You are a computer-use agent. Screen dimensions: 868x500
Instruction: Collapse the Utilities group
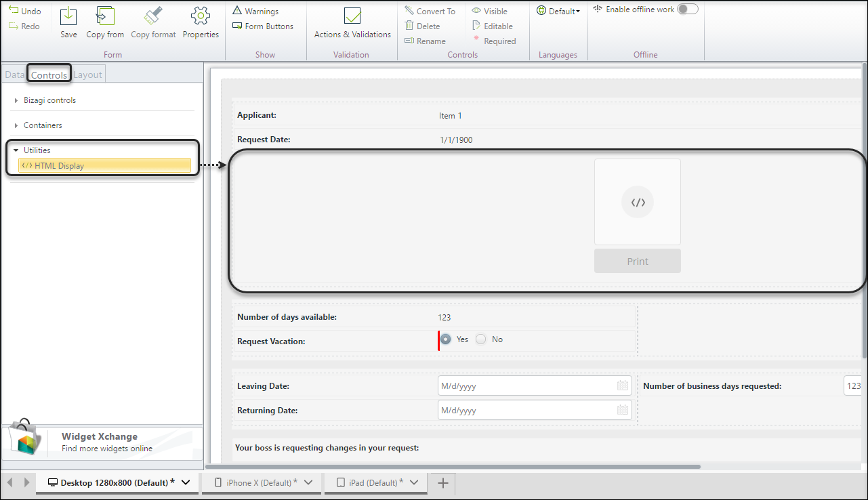pos(16,150)
